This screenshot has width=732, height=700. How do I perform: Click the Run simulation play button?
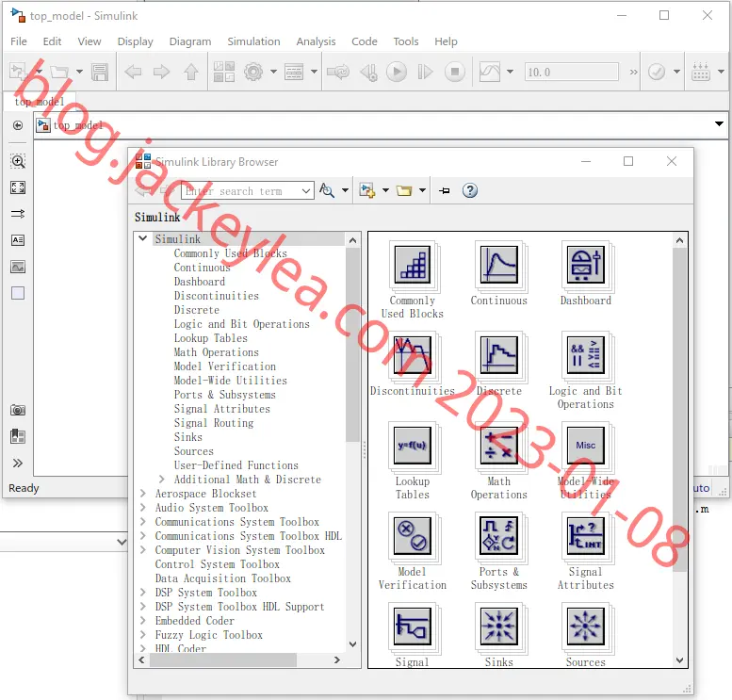(397, 72)
